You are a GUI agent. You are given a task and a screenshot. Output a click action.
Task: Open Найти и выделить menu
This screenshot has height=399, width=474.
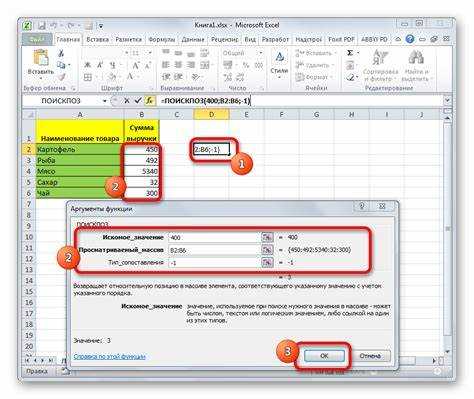pyautogui.click(x=416, y=66)
